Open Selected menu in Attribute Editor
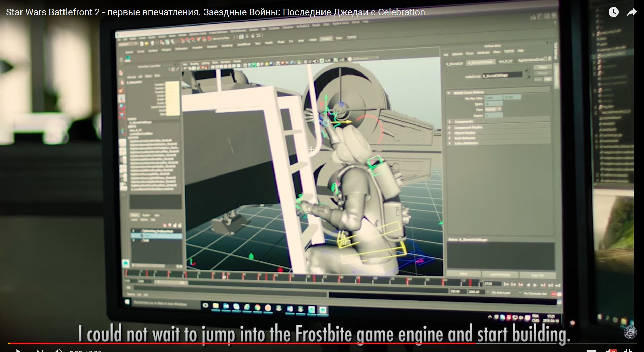This screenshot has width=644, height=352. coord(457,54)
